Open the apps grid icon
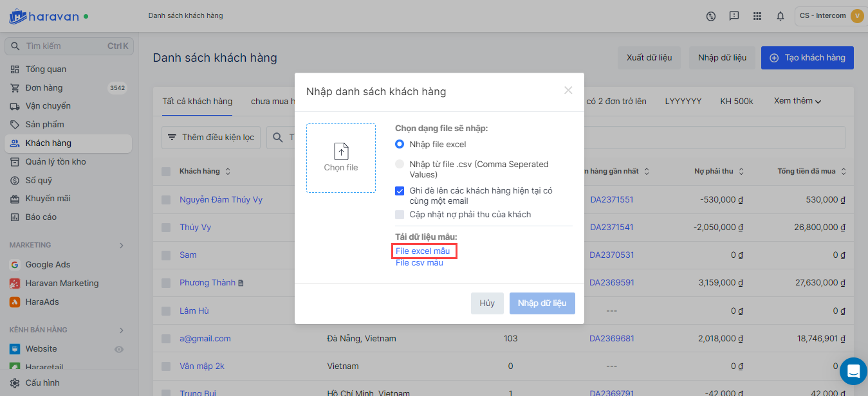 tap(757, 16)
